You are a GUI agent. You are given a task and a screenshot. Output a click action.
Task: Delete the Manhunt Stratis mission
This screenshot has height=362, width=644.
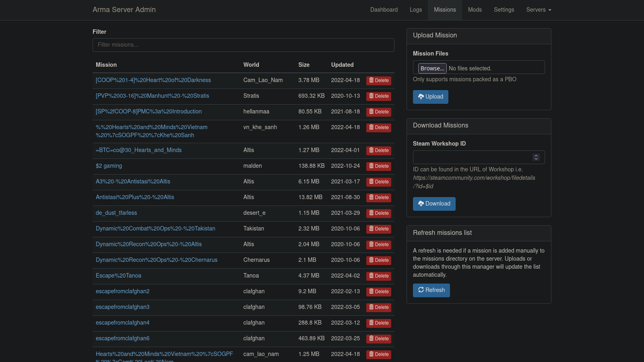coord(378,96)
